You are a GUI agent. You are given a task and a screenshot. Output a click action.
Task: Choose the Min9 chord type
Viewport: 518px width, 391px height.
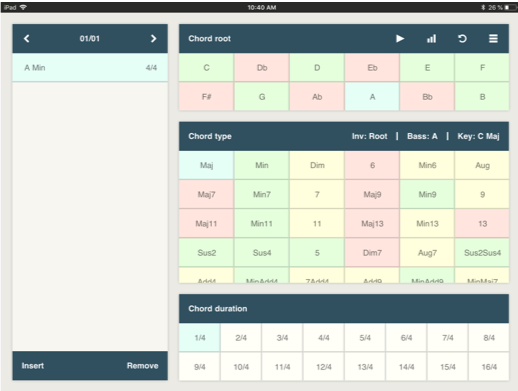(427, 194)
